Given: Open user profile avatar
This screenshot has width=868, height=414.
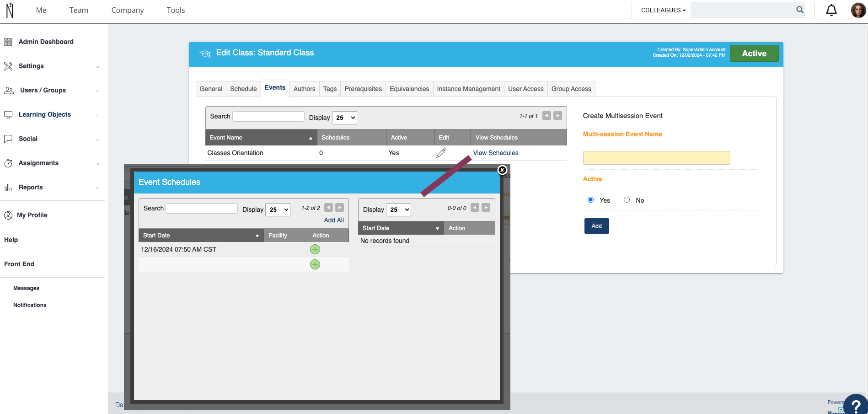Looking at the screenshot, I should click(x=858, y=10).
